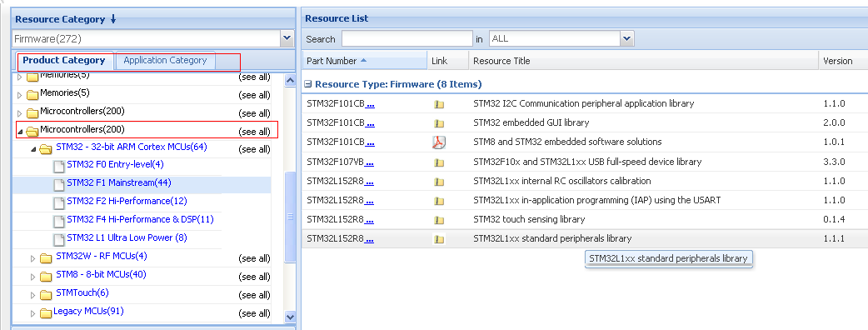Click the document icon beside STM32 F4 Hi-Performance & DSP
Image resolution: width=868 pixels, height=330 pixels.
coord(58,221)
